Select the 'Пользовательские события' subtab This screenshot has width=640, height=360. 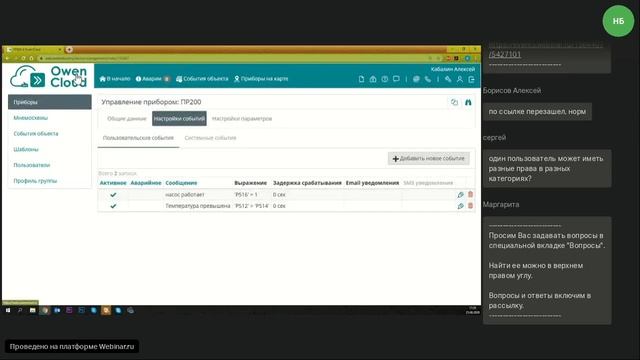(138, 138)
